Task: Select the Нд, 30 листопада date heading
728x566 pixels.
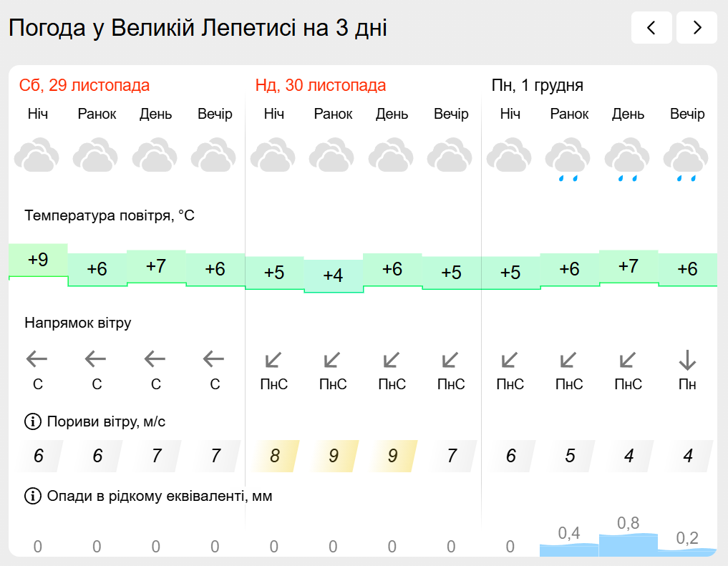Action: pos(321,86)
